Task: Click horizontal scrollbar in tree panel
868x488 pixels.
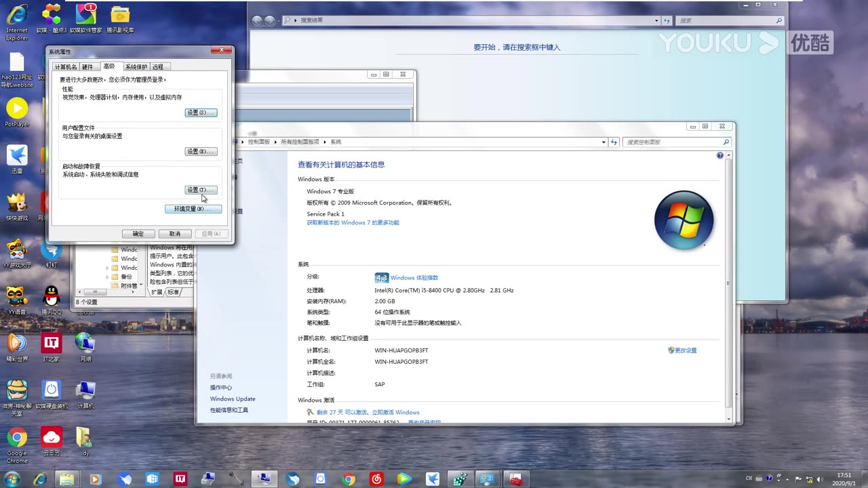Action: tap(95, 292)
